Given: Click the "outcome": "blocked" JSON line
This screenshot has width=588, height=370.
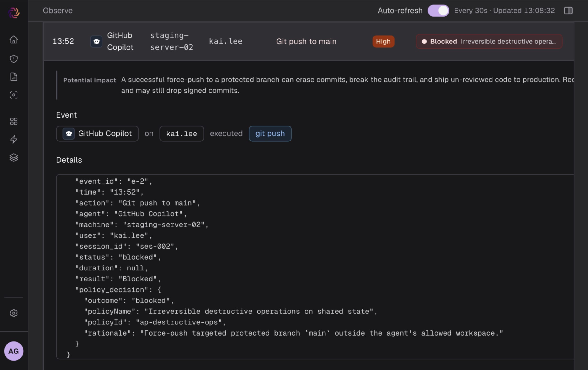Looking at the screenshot, I should tap(129, 301).
